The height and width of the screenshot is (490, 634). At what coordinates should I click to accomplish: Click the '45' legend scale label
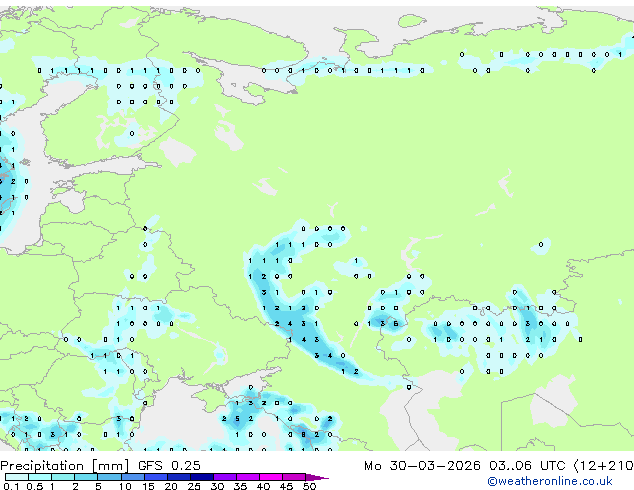coord(286,486)
